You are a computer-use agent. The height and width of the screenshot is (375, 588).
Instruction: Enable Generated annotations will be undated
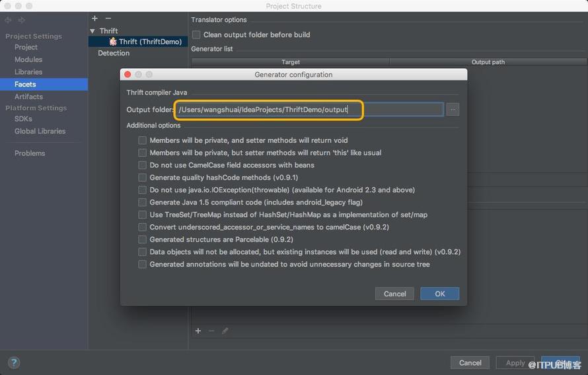tap(142, 265)
